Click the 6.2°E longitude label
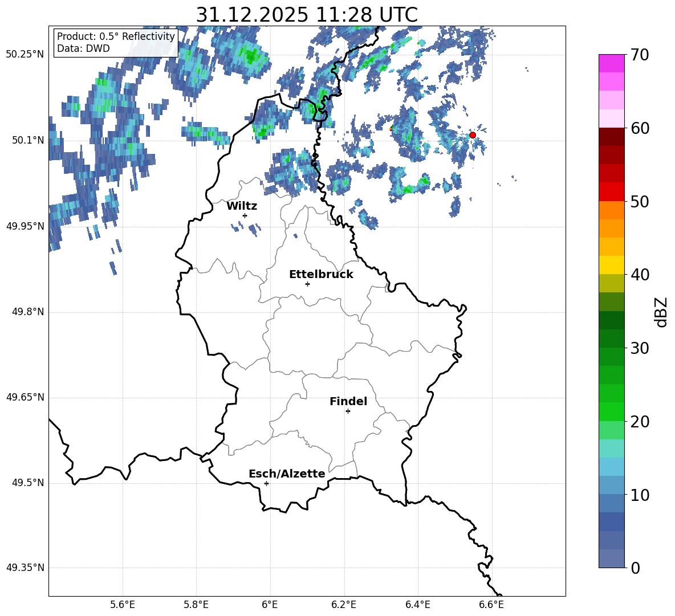675x616 pixels. (x=344, y=605)
